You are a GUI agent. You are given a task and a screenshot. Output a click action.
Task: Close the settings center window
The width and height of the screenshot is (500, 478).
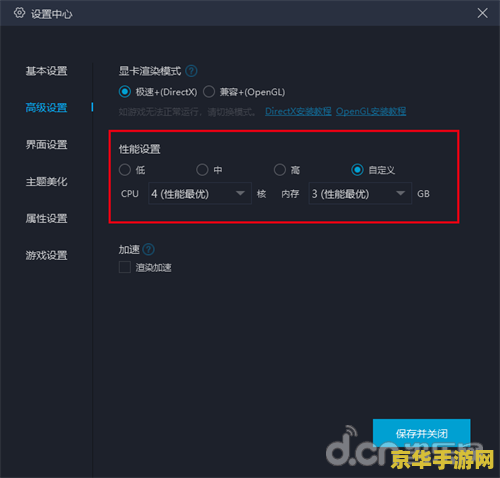point(482,13)
